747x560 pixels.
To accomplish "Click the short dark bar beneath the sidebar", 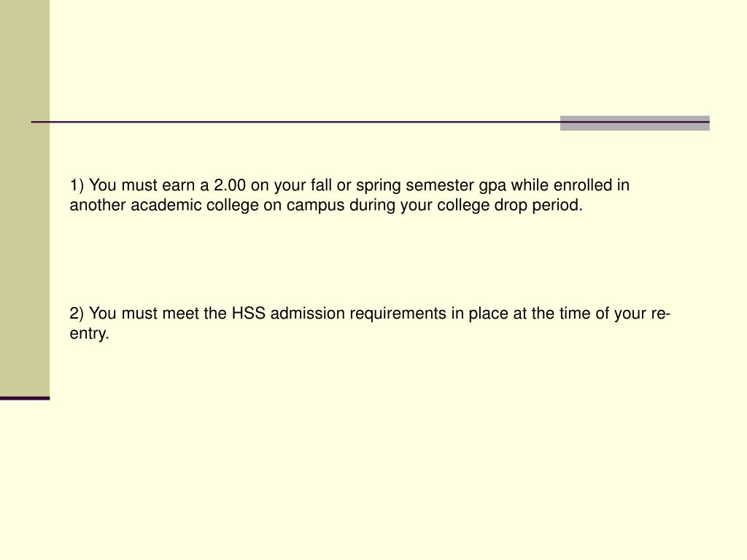I will [25, 398].
